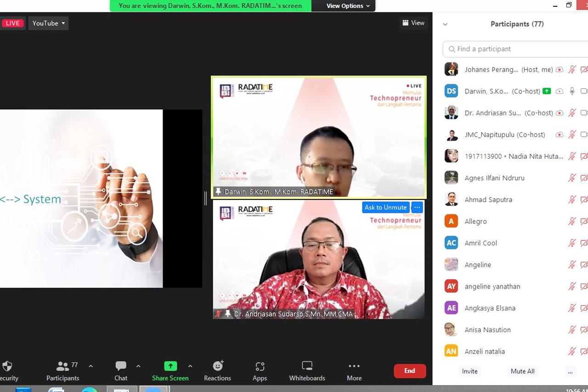588x392 pixels.
Task: Click the recording indicator beside Dr. Andriasan Su
Action: [x=560, y=113]
